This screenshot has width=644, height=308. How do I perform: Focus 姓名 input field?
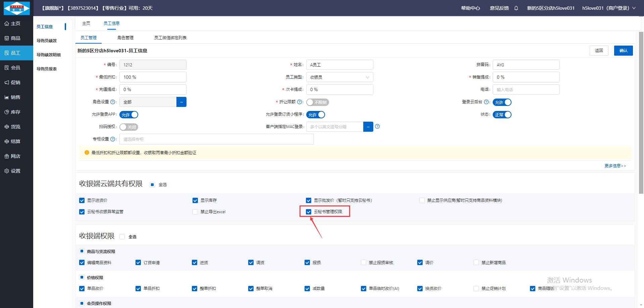(x=340, y=65)
